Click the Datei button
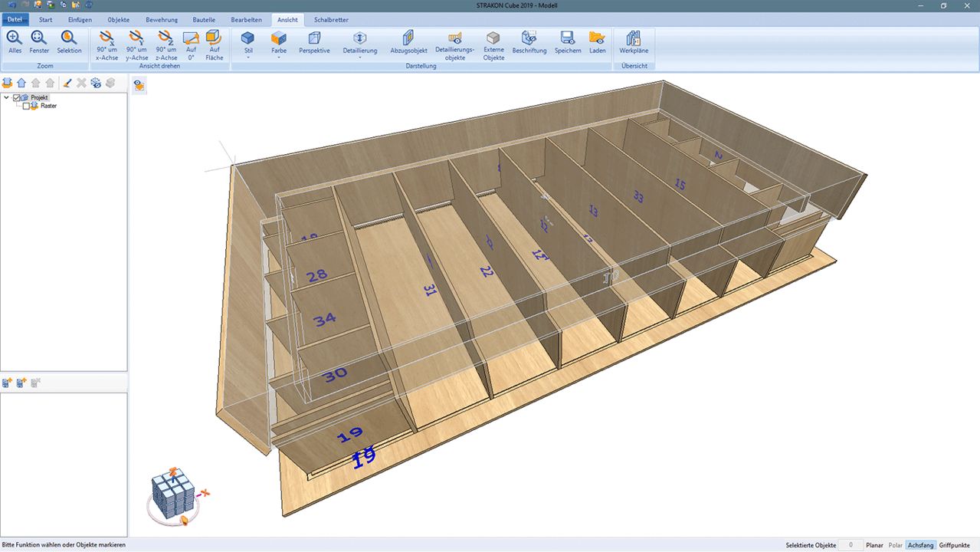980x552 pixels. pos(15,19)
